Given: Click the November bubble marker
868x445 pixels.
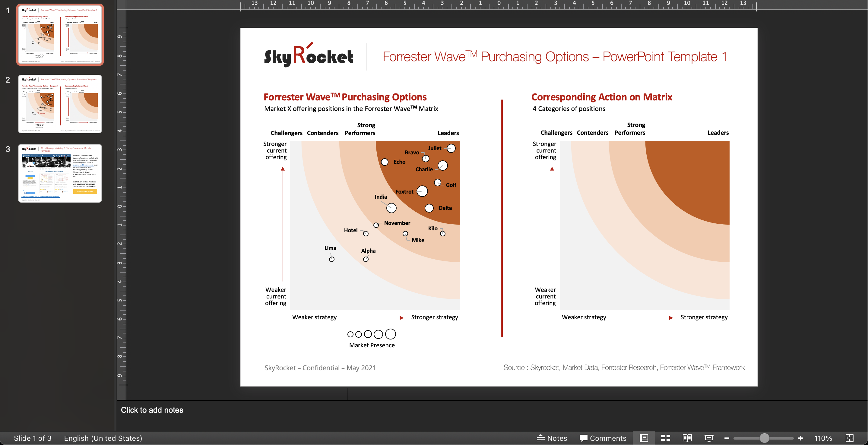Looking at the screenshot, I should (376, 225).
